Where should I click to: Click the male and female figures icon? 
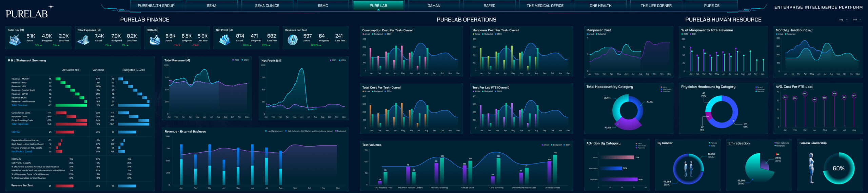coord(688,169)
